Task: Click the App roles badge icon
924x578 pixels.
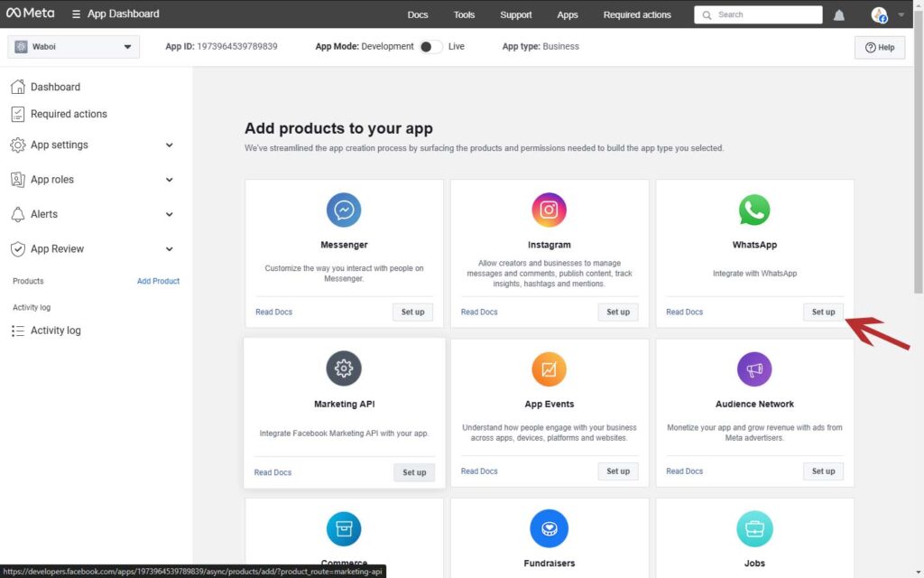Action: [18, 180]
